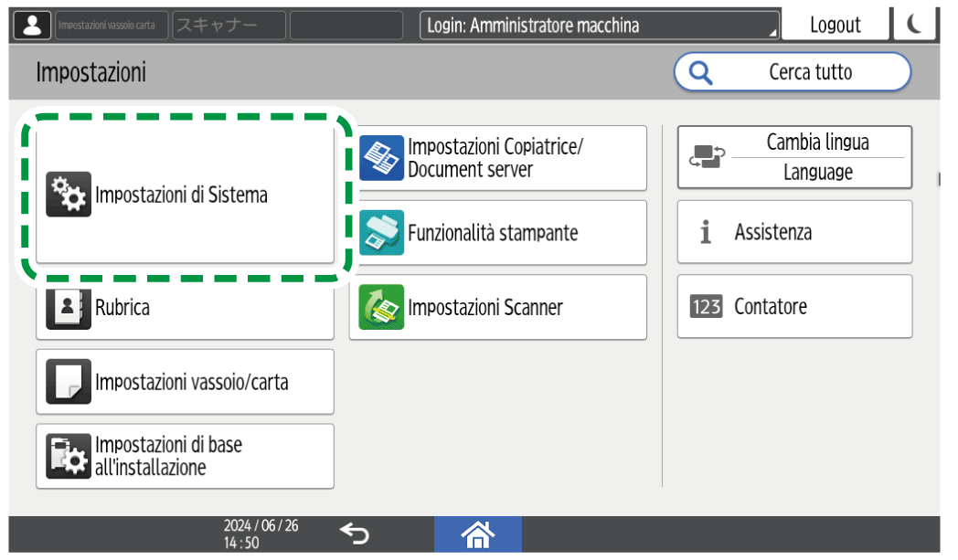This screenshot has height=560, width=958.
Task: Click the Cerca tutto search field
Action: point(793,72)
